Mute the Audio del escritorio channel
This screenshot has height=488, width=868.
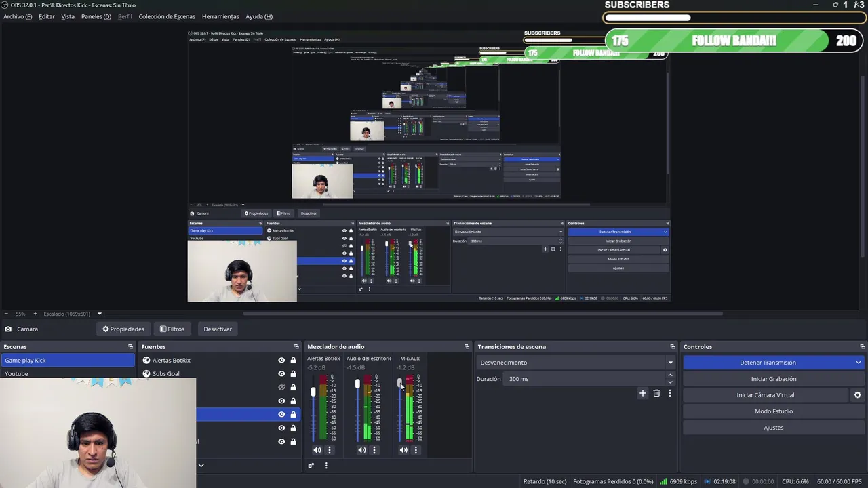361,450
